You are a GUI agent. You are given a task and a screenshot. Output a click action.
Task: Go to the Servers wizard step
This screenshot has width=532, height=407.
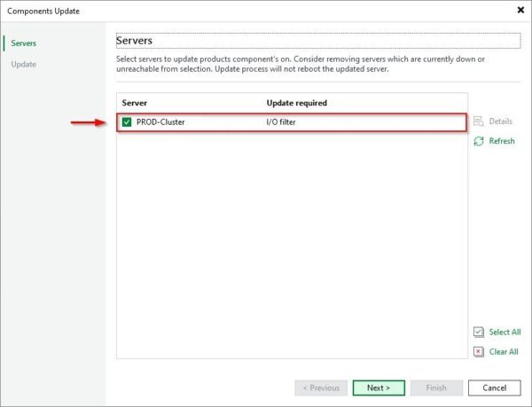click(23, 43)
